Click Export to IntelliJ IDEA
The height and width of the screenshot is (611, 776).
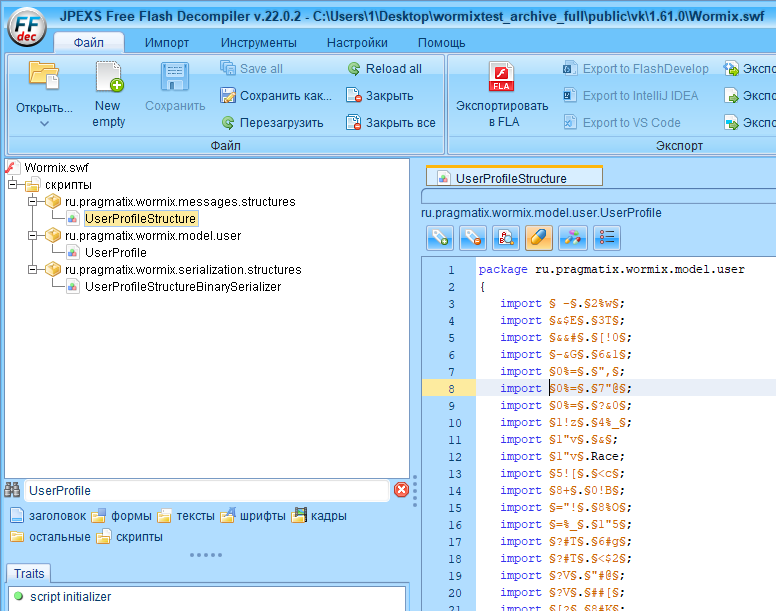[x=631, y=95]
